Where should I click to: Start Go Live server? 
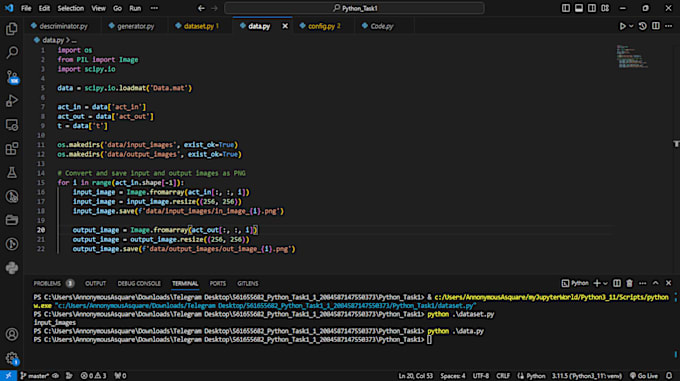pyautogui.click(x=644, y=376)
